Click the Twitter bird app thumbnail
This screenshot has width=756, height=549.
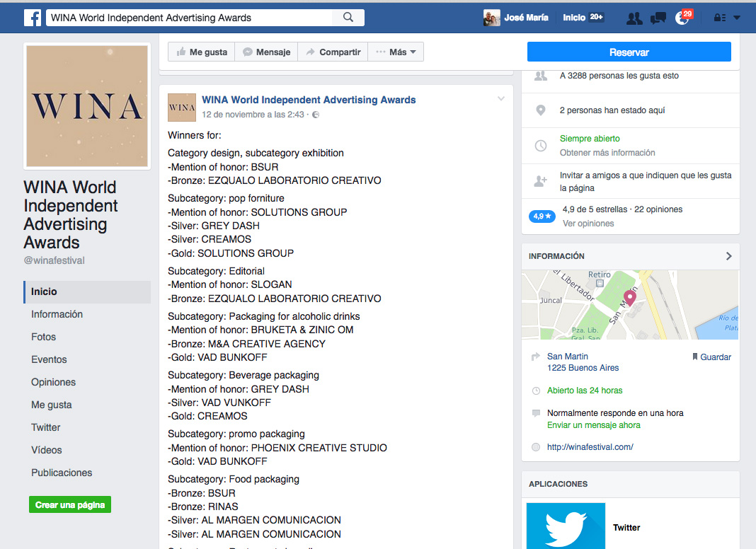(x=566, y=526)
